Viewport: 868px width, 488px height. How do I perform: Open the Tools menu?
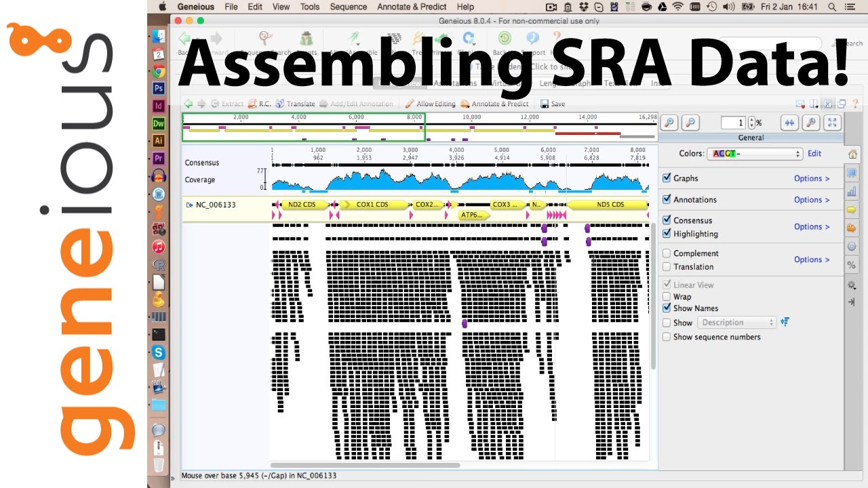[x=310, y=7]
